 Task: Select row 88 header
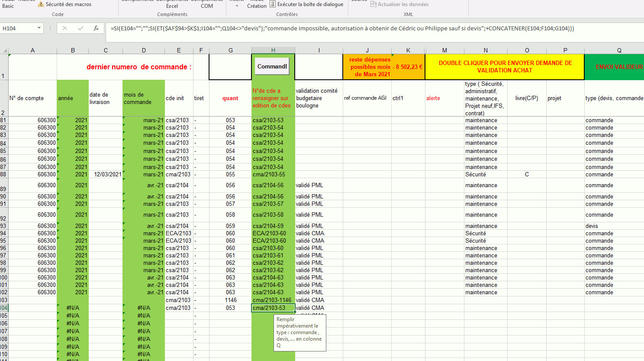tap(3, 175)
